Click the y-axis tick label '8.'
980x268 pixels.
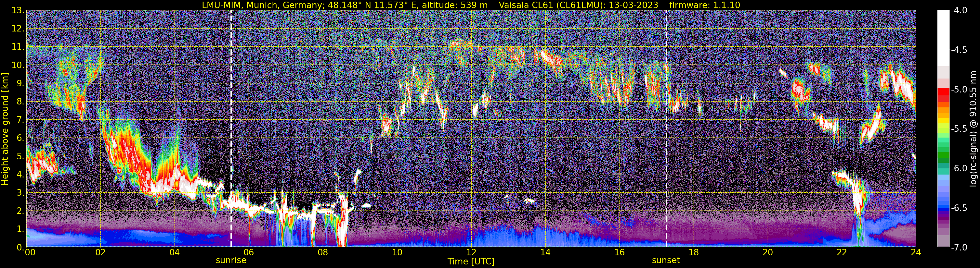point(20,102)
